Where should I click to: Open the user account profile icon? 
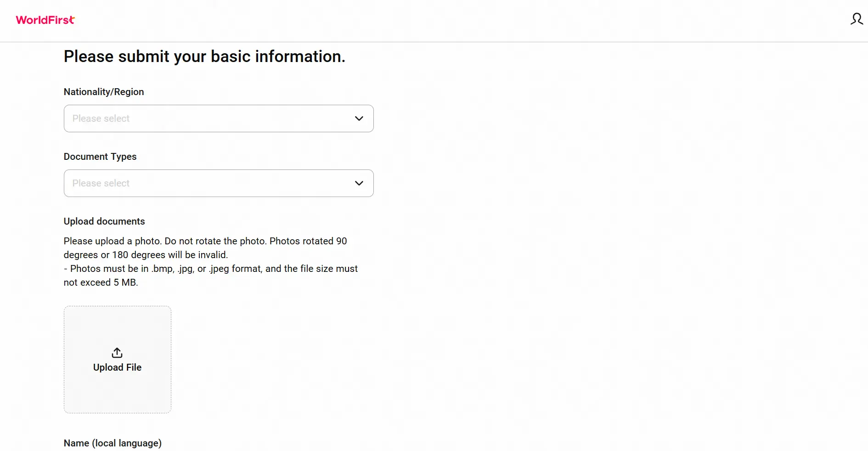(x=857, y=19)
